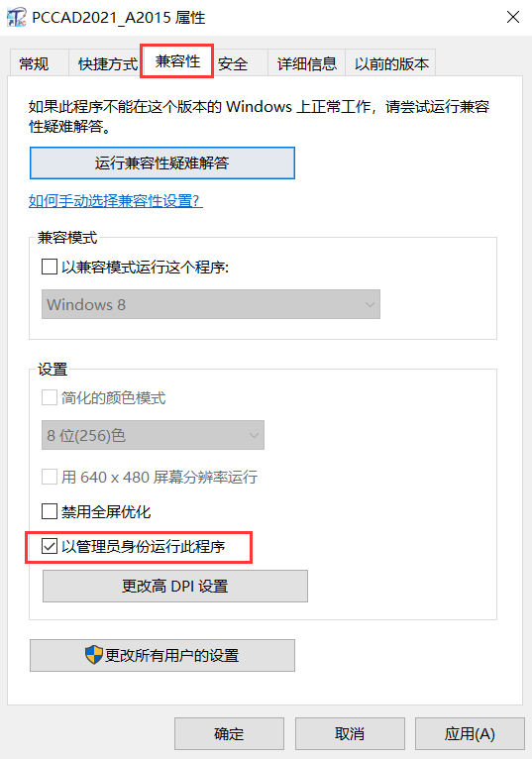Click the 应用(A) button
532x759 pixels.
tap(470, 734)
